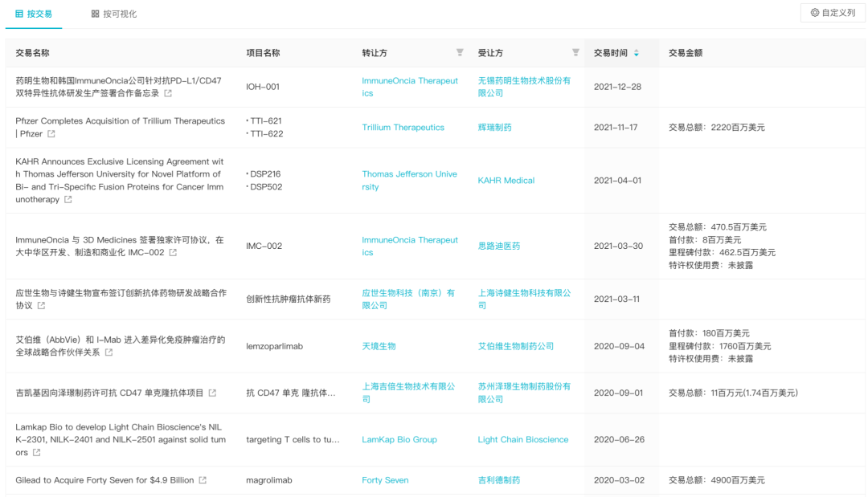This screenshot has height=497, width=868.
Task: Select date 2021-11-17
Action: 616,127
